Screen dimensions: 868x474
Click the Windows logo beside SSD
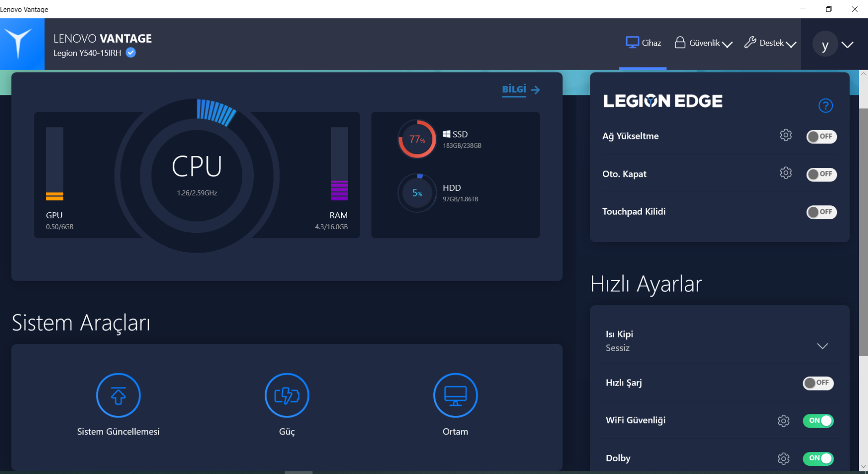tap(446, 134)
